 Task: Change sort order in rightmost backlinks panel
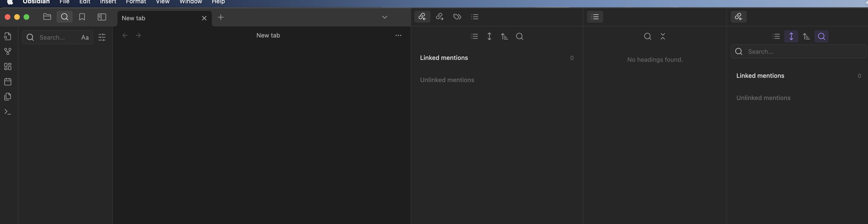point(806,36)
